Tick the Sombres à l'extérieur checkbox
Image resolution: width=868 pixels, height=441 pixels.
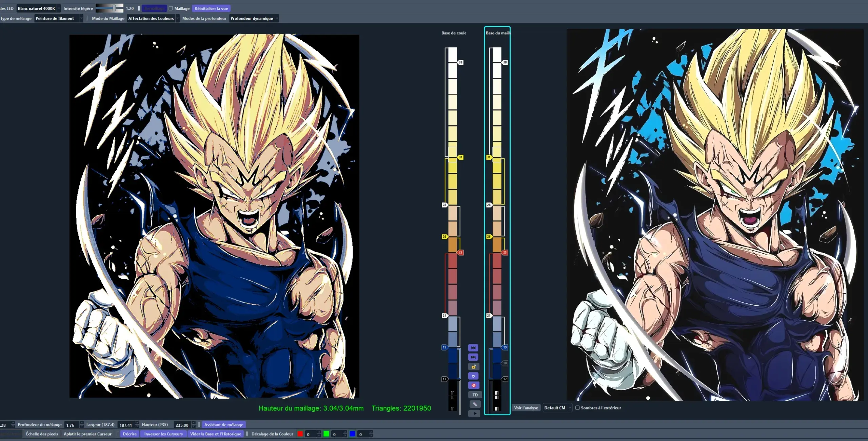click(577, 408)
